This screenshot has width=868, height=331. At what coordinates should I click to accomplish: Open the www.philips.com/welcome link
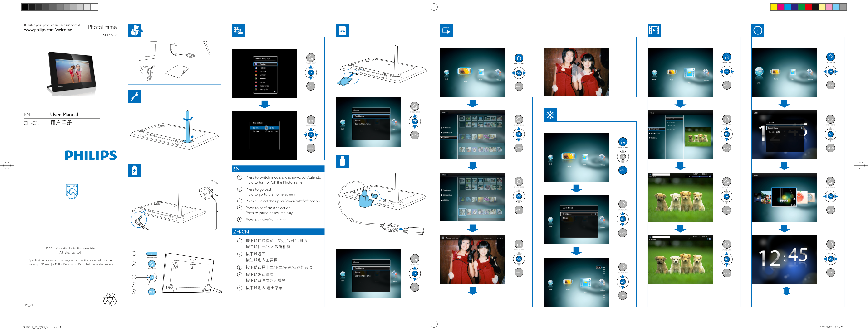pos(48,30)
